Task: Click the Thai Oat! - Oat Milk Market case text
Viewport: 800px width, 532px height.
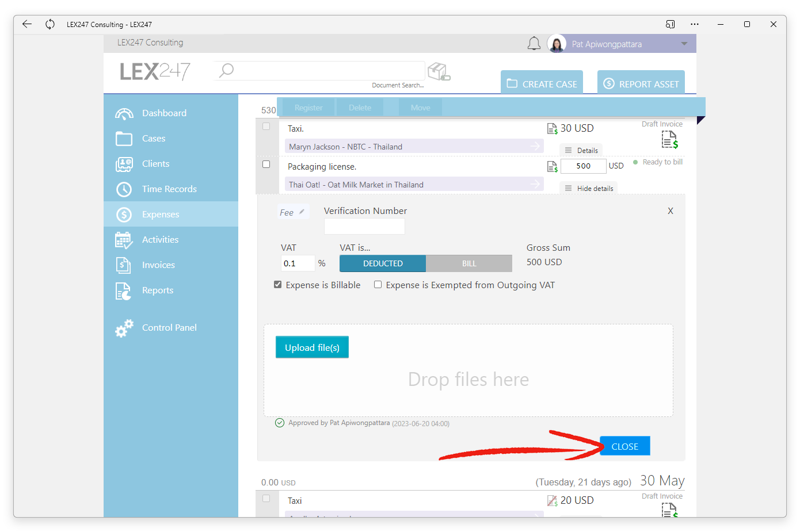Action: pyautogui.click(x=356, y=185)
